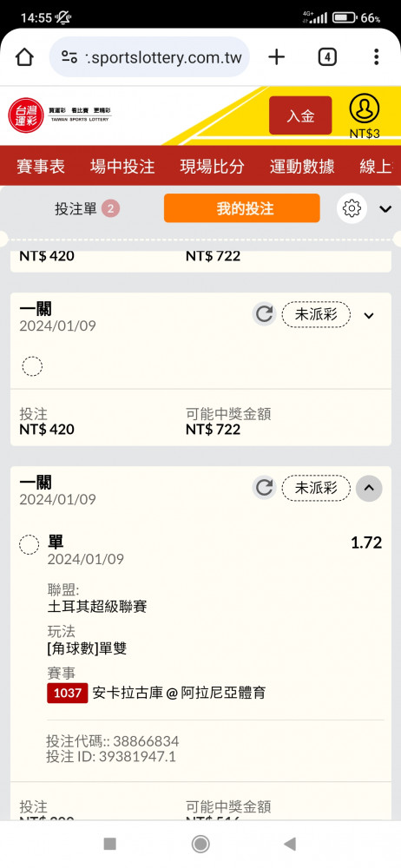Open the browser three-dot menu
This screenshot has width=401, height=868.
(x=376, y=57)
